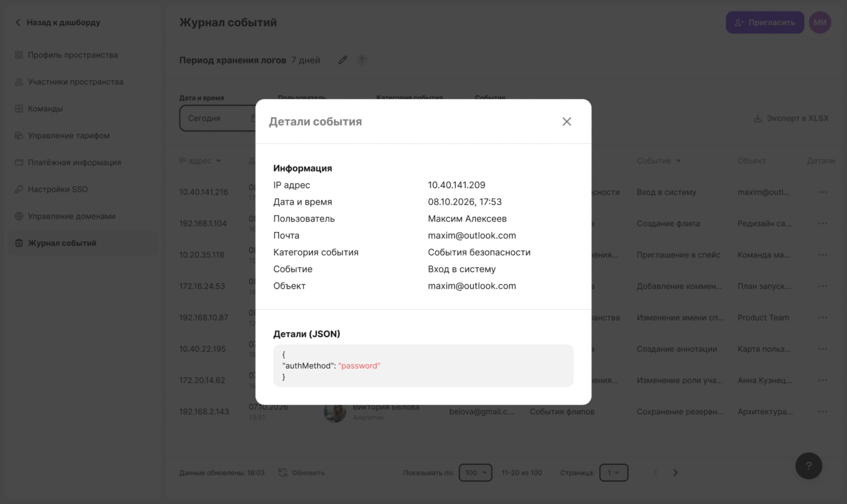This screenshot has height=504, width=847.
Task: Open Команды section in sidebar
Action: (x=39, y=109)
